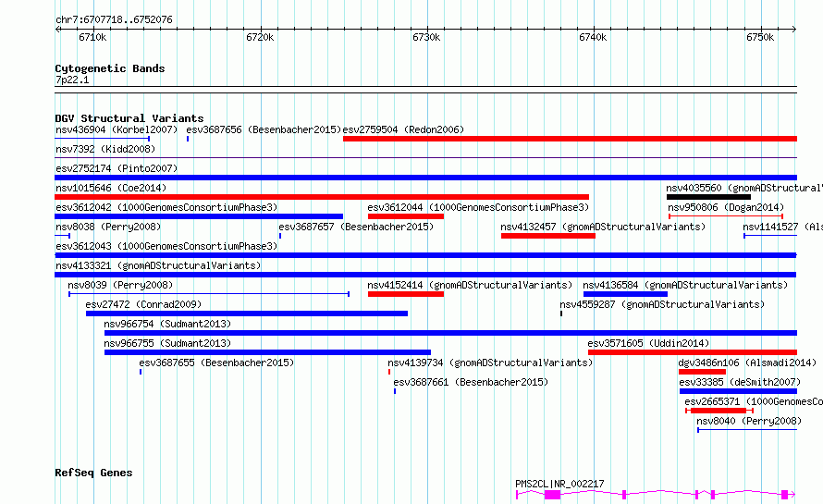This screenshot has width=823, height=504.
Task: Click the large first exon of PMS2CL
Action: 552,495
